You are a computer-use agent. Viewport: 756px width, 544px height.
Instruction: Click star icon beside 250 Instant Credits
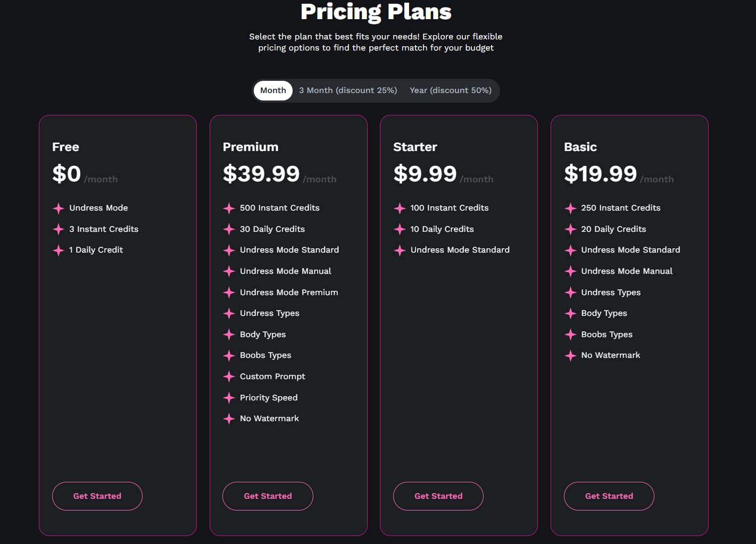[x=570, y=208]
